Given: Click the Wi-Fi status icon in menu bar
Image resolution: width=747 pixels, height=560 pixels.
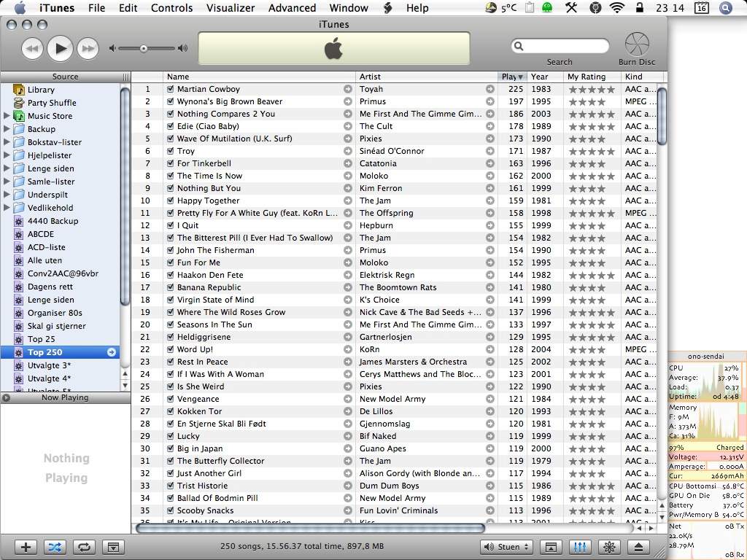Looking at the screenshot, I should click(617, 7).
